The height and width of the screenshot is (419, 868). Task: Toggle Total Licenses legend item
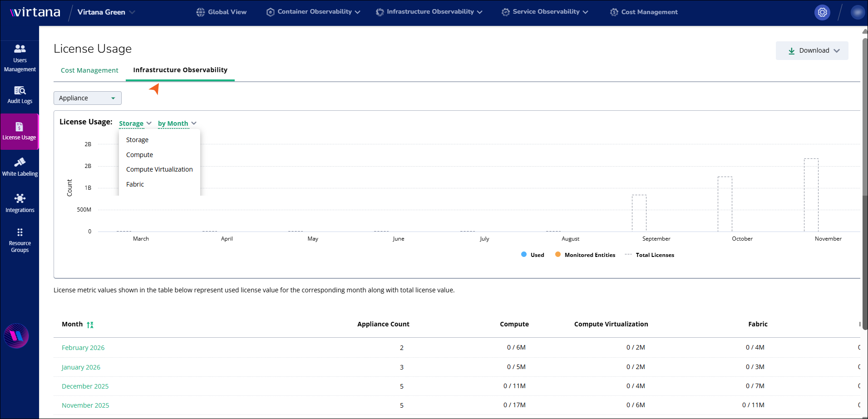coord(650,255)
